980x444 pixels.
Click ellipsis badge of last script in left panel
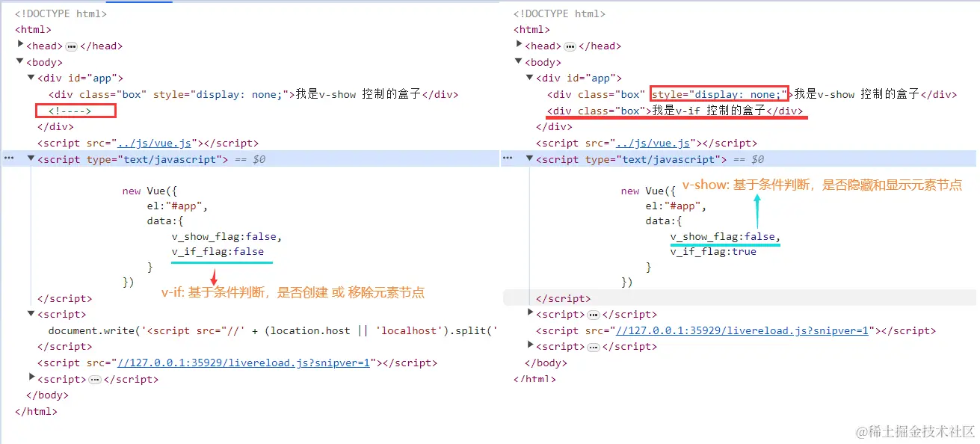(x=94, y=379)
